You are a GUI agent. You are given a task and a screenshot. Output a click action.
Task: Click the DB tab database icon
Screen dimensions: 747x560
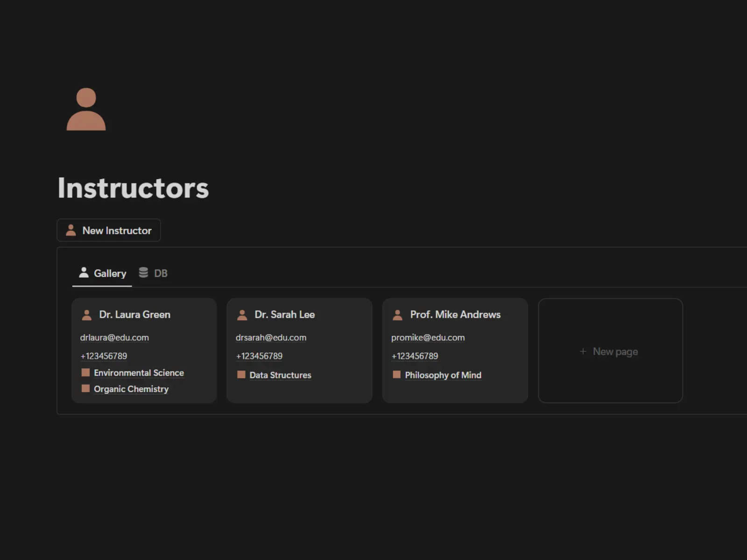tap(143, 273)
